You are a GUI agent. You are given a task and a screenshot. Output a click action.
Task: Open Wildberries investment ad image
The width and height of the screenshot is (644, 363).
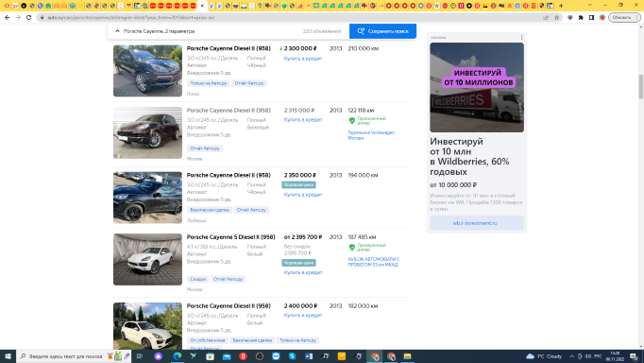(x=477, y=88)
